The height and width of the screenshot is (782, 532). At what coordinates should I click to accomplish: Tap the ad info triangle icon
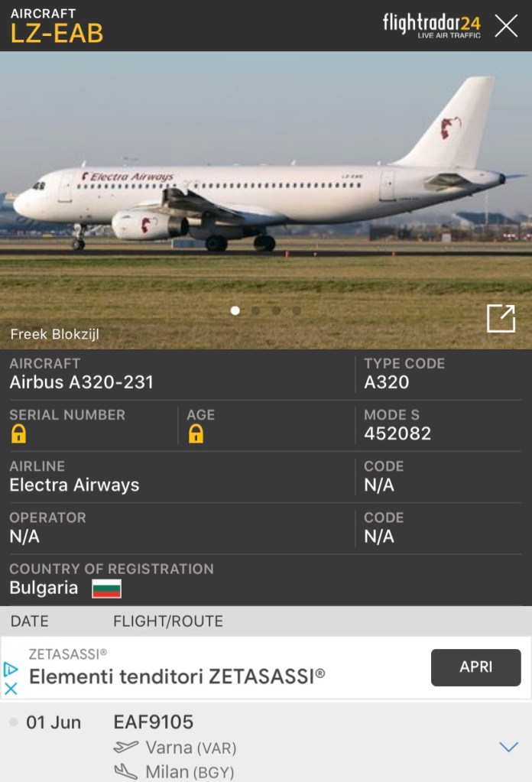click(x=11, y=670)
